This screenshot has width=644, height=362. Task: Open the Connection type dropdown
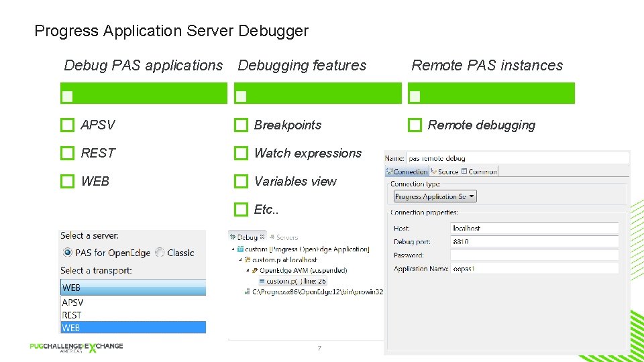pyautogui.click(x=435, y=196)
